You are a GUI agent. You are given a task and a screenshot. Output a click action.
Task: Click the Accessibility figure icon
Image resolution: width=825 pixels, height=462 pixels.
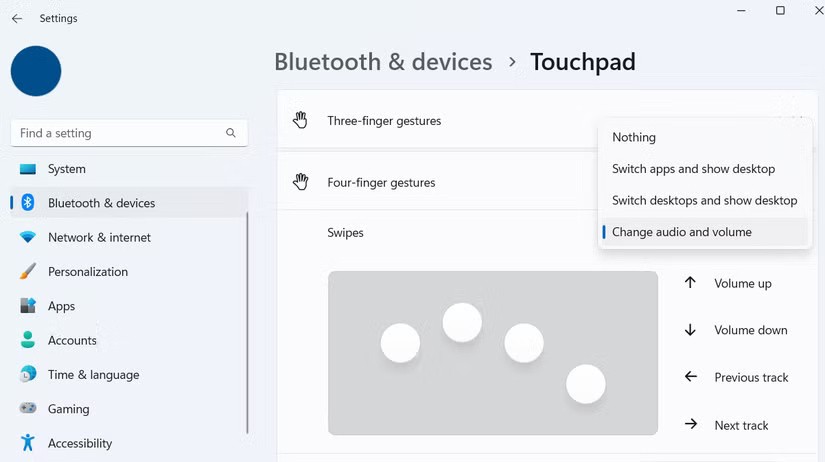(x=28, y=443)
